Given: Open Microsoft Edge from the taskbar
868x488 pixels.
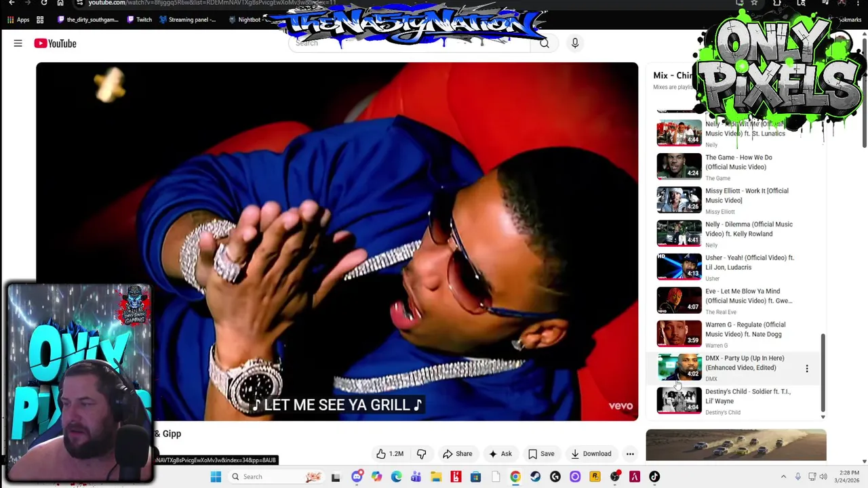Looking at the screenshot, I should pos(396,476).
